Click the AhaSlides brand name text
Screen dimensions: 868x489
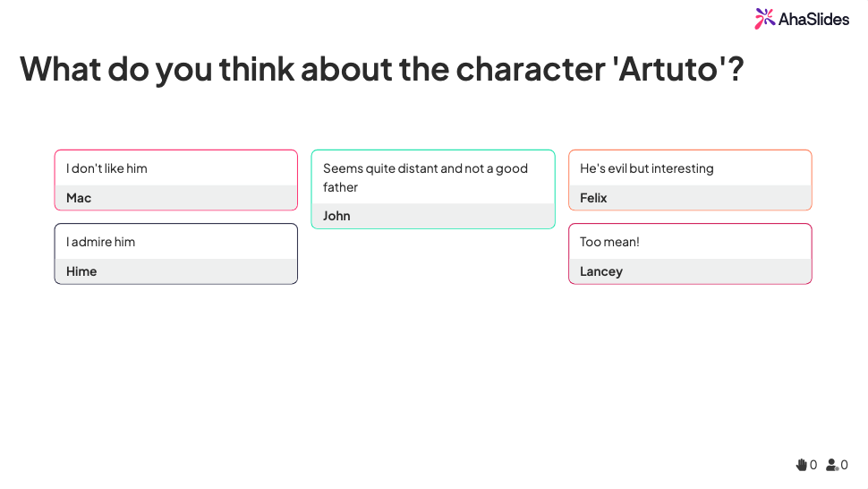pyautogui.click(x=813, y=19)
